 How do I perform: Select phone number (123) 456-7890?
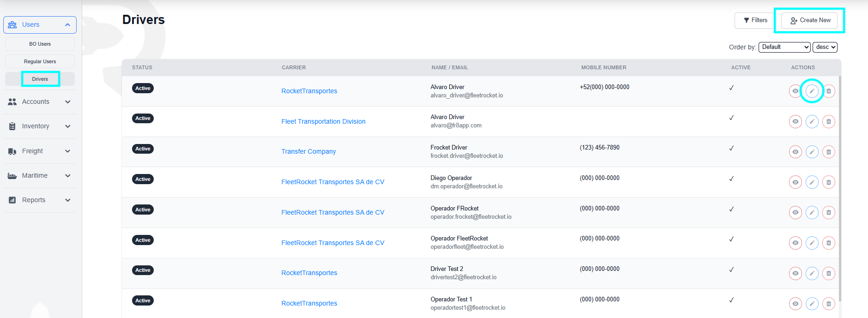pyautogui.click(x=599, y=148)
